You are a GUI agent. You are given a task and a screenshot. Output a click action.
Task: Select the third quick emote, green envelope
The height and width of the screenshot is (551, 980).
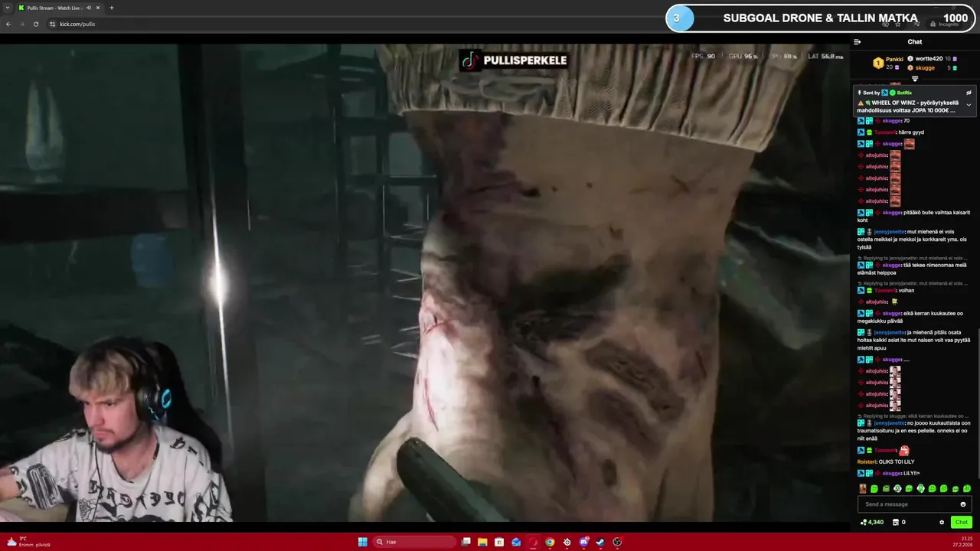(x=886, y=488)
